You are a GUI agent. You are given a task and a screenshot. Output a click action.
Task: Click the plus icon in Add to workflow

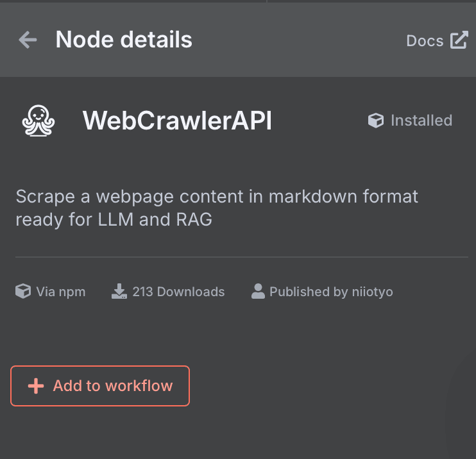click(36, 386)
